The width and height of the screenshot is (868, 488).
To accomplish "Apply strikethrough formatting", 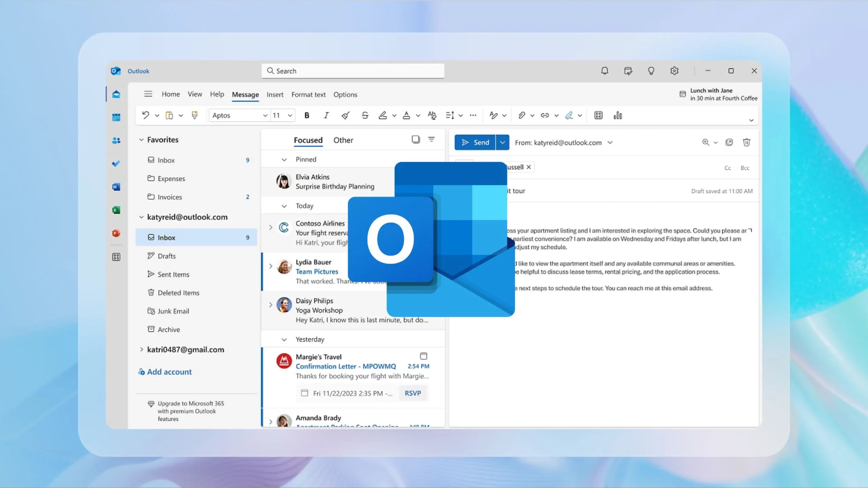I will point(365,115).
